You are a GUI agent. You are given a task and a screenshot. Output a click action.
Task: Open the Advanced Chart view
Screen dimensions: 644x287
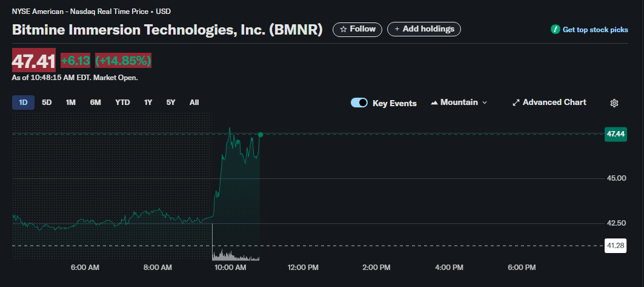pos(549,103)
